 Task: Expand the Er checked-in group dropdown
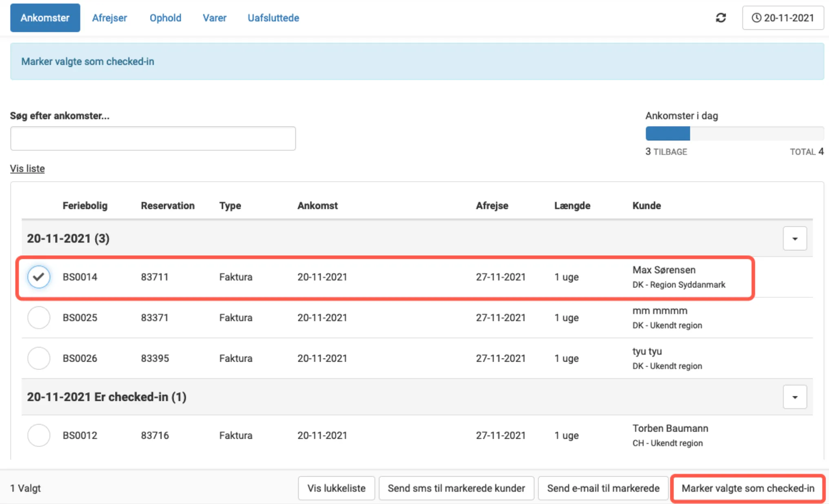[x=794, y=397]
